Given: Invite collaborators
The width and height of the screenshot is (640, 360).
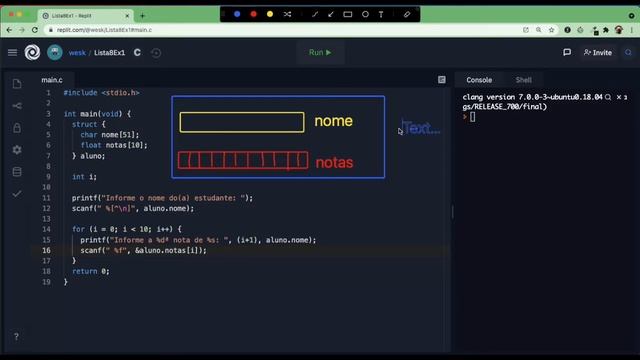Looking at the screenshot, I should 598,53.
